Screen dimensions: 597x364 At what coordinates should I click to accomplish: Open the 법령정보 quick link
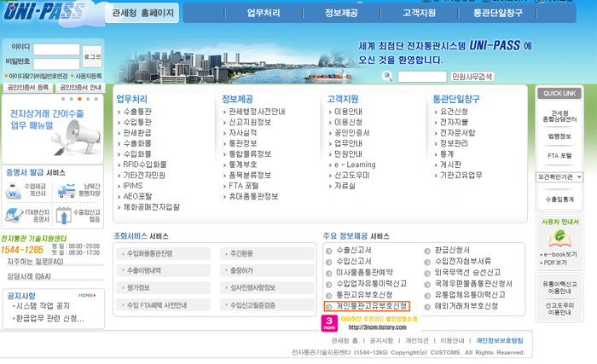559,136
